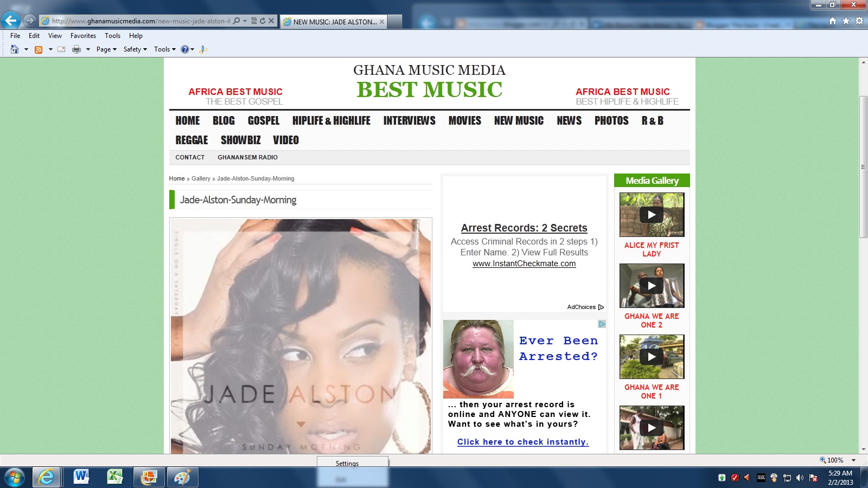The height and width of the screenshot is (488, 868).
Task: Click the Home icon in command bar
Action: [x=15, y=49]
